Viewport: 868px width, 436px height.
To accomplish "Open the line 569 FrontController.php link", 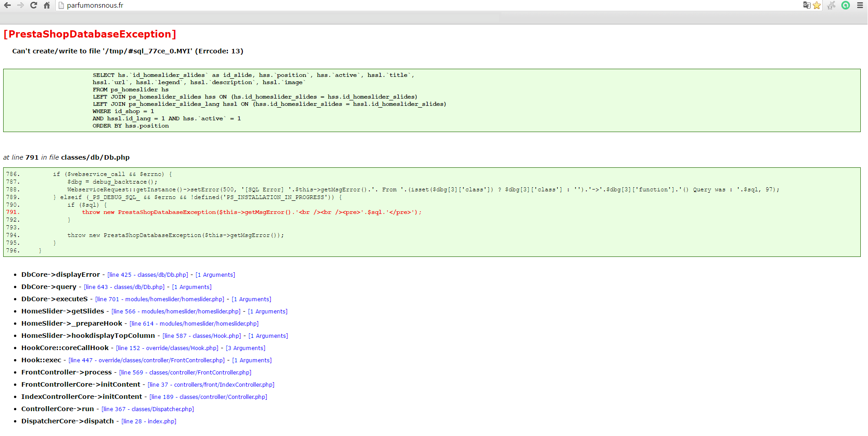I will (x=185, y=373).
